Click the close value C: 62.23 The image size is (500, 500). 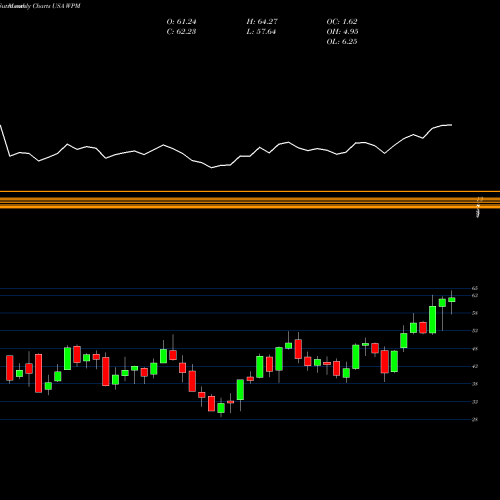coord(181,32)
